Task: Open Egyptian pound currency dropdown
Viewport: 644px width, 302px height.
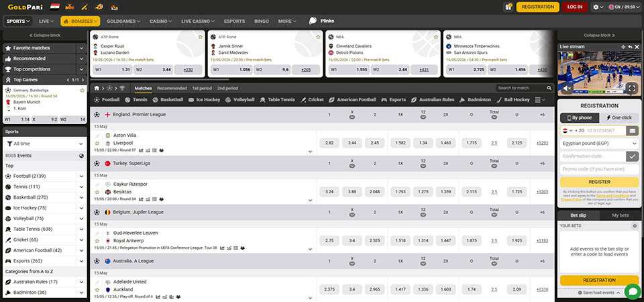Action: pyautogui.click(x=599, y=144)
